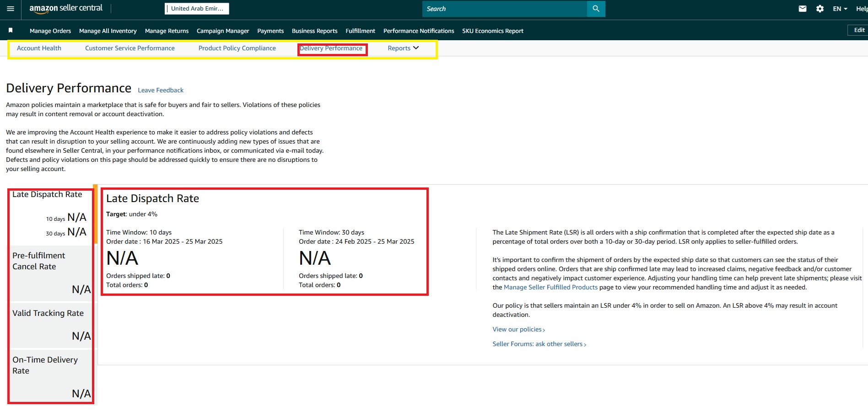Open Manage Returns
This screenshot has height=411, width=868.
click(x=167, y=31)
